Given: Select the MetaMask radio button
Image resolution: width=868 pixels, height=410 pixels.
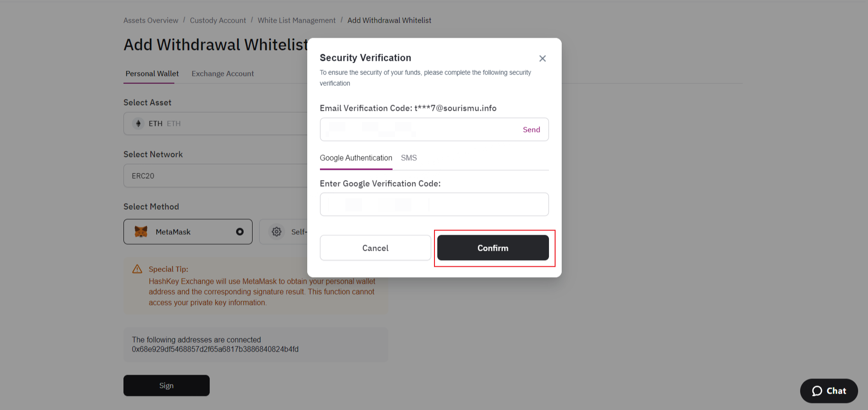Looking at the screenshot, I should coord(240,231).
